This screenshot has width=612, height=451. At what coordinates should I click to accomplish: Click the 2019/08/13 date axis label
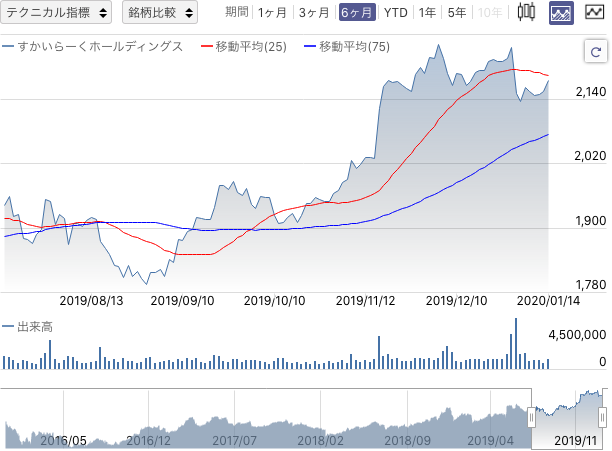[x=91, y=301]
